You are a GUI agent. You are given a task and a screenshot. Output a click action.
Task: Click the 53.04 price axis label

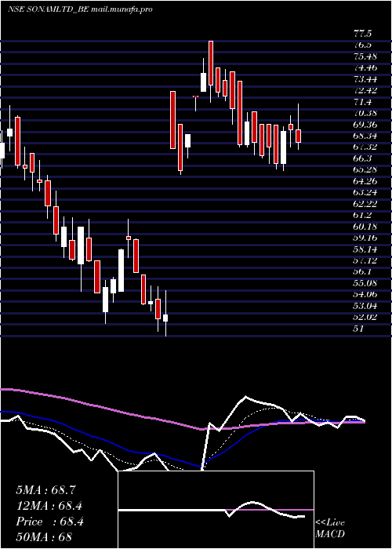[x=365, y=306]
